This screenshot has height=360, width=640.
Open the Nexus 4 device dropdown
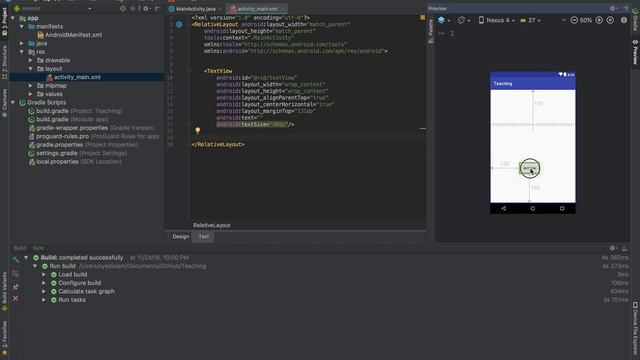(496, 20)
